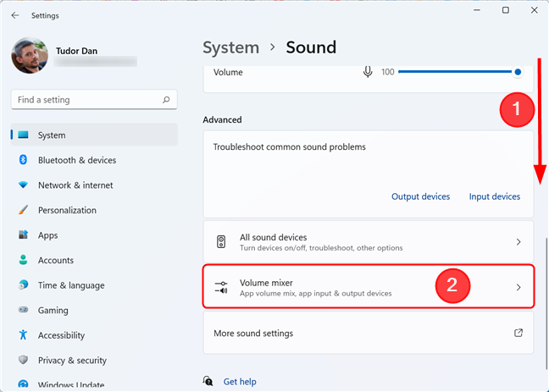Open More sound settings
Image resolution: width=549 pixels, height=392 pixels.
[x=369, y=333]
